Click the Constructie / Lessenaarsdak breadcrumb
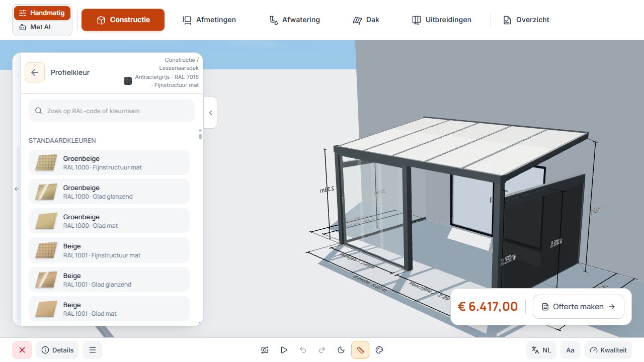Image resolution: width=644 pixels, height=362 pixels. point(179,63)
